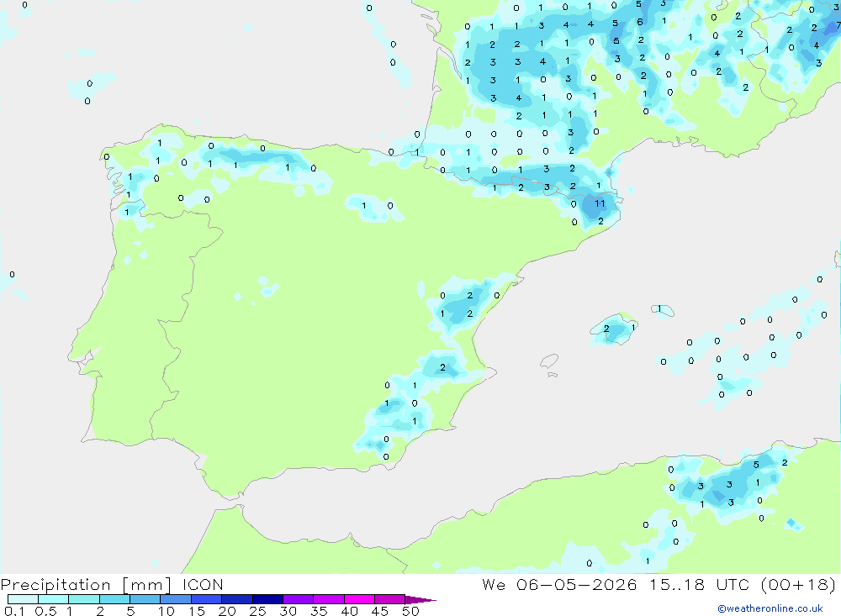Click the "15..18 UTC" time range text

(700, 584)
